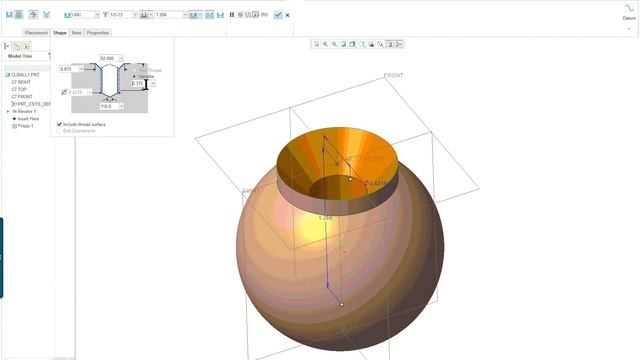
Task: Select the Thru Thread radio option
Action: (134, 70)
